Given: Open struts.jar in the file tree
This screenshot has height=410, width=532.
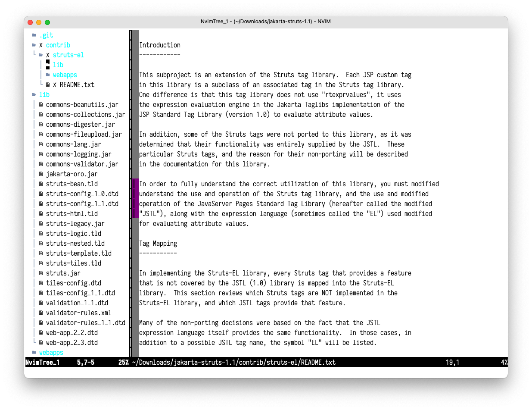Looking at the screenshot, I should point(63,273).
